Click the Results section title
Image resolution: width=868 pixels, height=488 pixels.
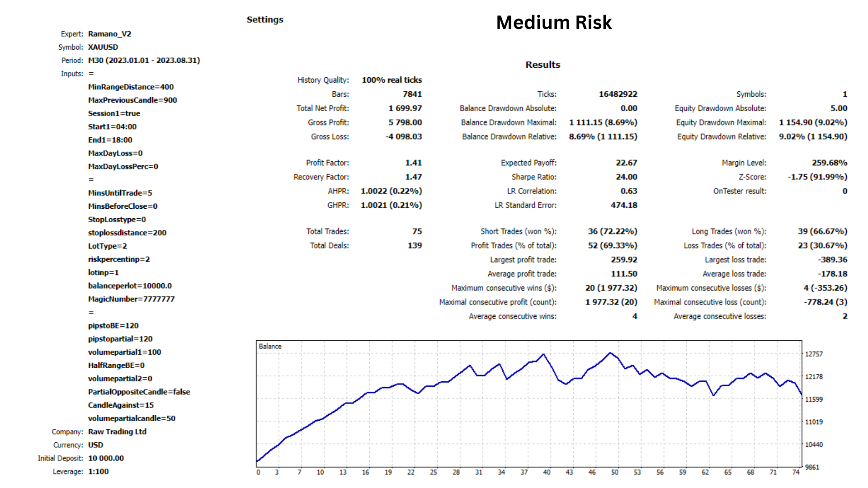542,65
